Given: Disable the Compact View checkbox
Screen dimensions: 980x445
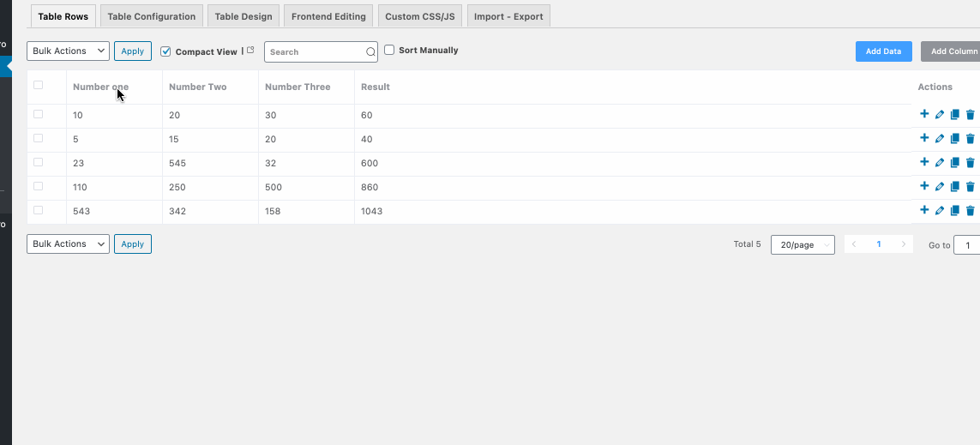Looking at the screenshot, I should [166, 51].
